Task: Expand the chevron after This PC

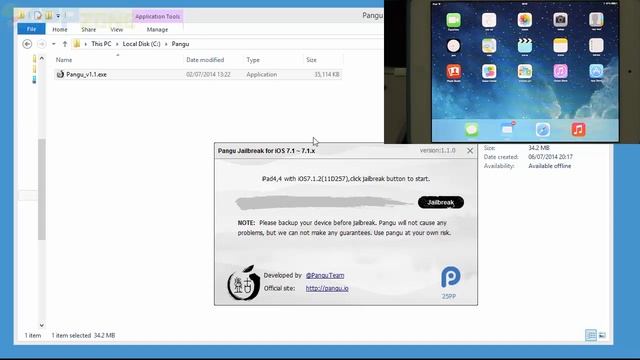Action: [x=117, y=44]
